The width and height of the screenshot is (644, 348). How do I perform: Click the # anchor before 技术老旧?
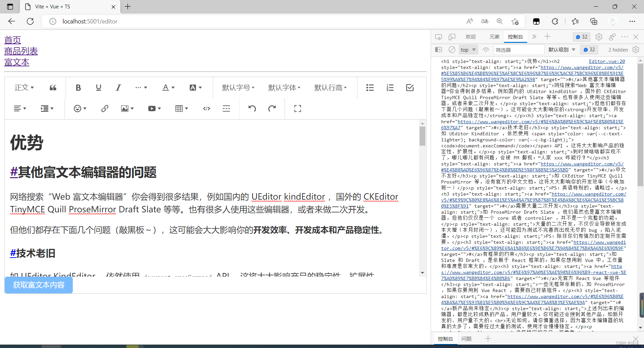[13, 253]
